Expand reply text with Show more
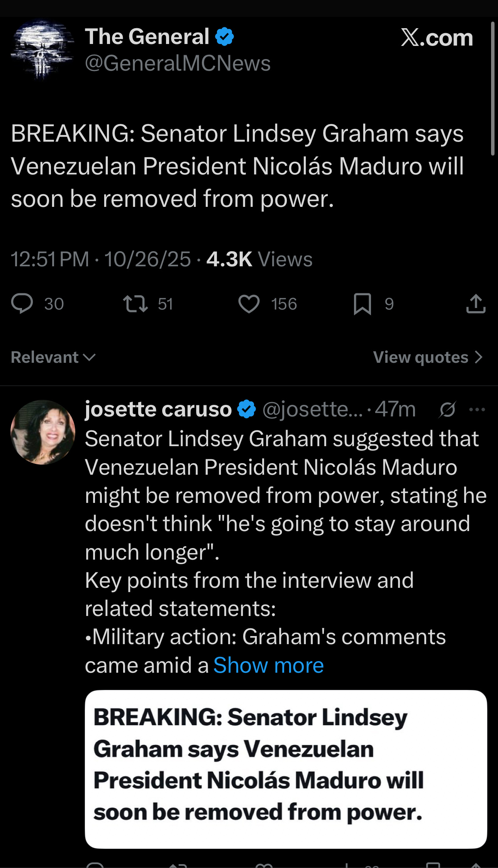498x868 pixels. pos(268,665)
